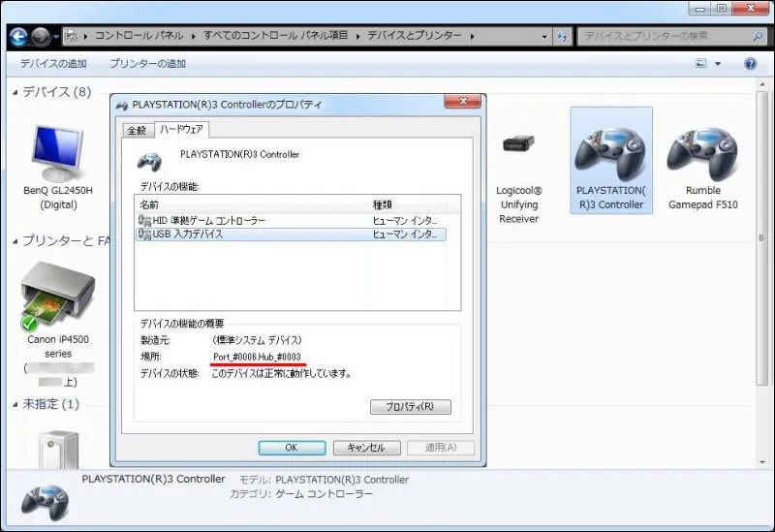This screenshot has width=775, height=532.
Task: Select the Rumble Gamepad F510 device
Action: pos(703,167)
